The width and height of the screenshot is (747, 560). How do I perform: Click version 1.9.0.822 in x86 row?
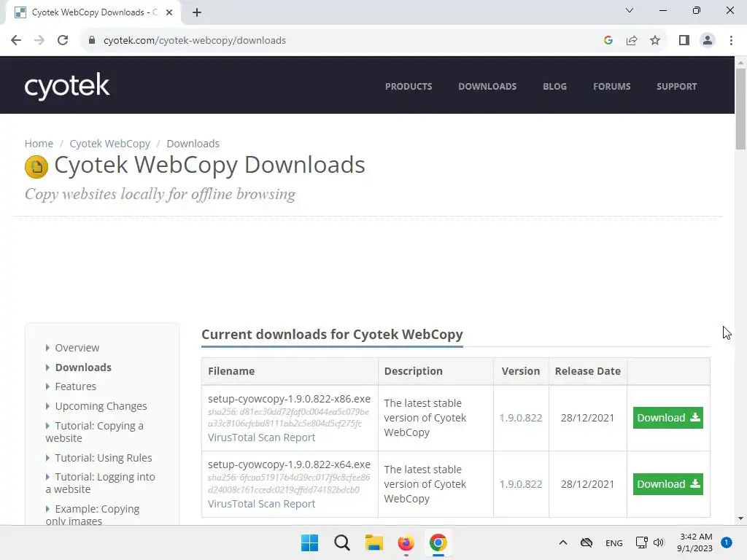pyautogui.click(x=521, y=418)
